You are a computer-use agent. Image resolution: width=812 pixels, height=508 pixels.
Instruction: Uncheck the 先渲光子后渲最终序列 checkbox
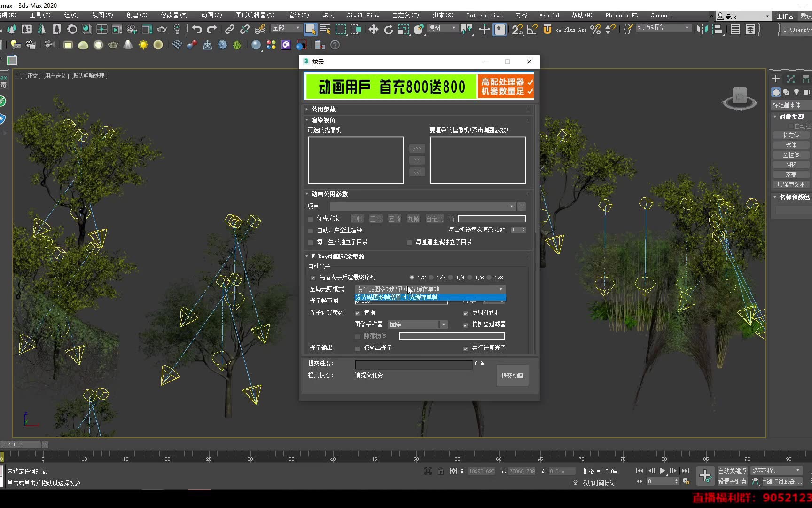coord(313,278)
